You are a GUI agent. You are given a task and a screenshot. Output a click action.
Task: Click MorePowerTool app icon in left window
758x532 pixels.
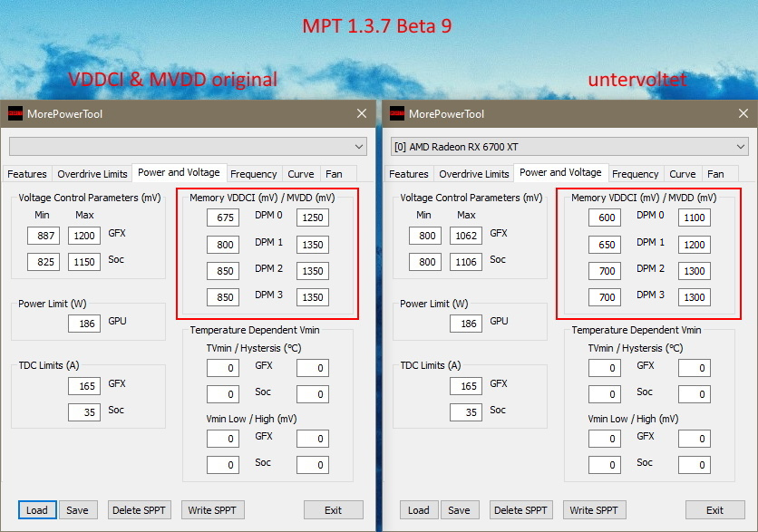coord(15,114)
